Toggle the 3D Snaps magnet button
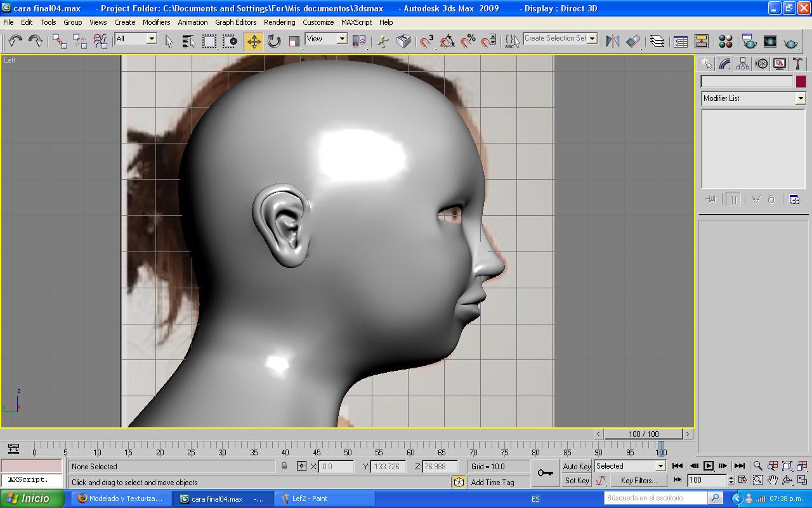This screenshot has height=508, width=812. [x=427, y=42]
